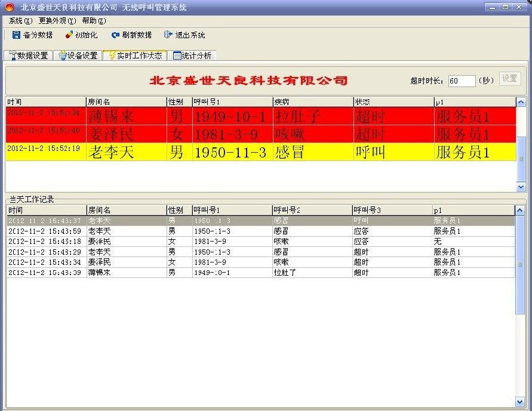Viewport: 532px width, 411px height.
Task: Select the 15:43:34 work record row
Action: click(260, 262)
